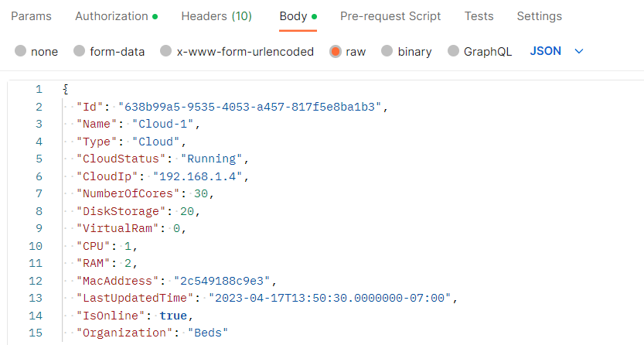Open the Pre-request Script tab
Screen dimensions: 644x345
pos(390,16)
